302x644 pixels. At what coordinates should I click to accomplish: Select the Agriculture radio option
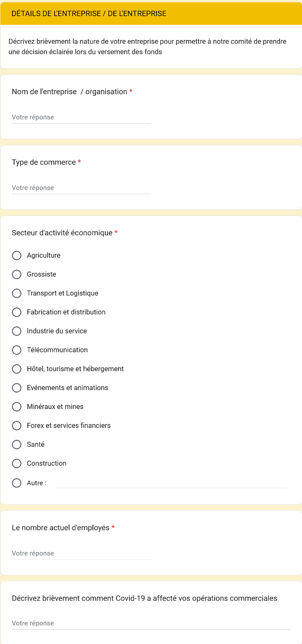(x=16, y=256)
